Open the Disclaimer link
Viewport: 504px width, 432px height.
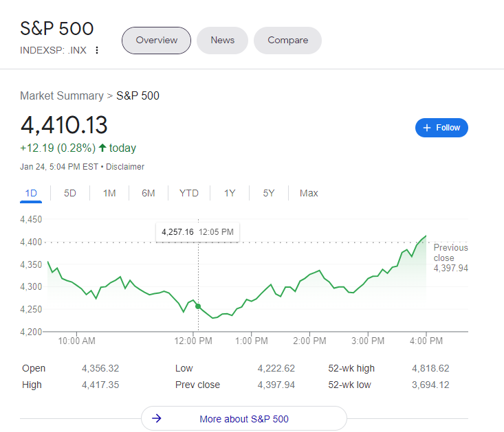(x=125, y=167)
